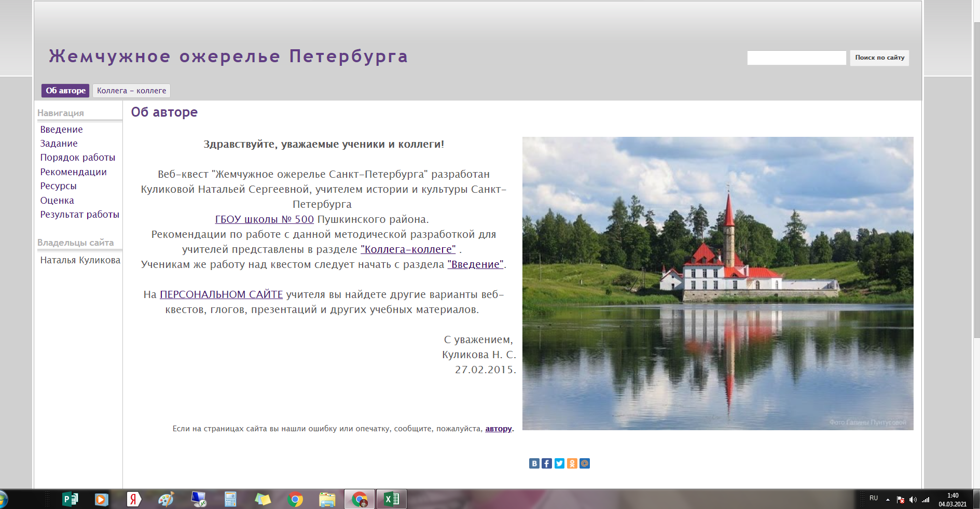Image resolution: width=980 pixels, height=509 pixels.
Task: Click the Odnoklassniki share icon
Action: pos(572,463)
